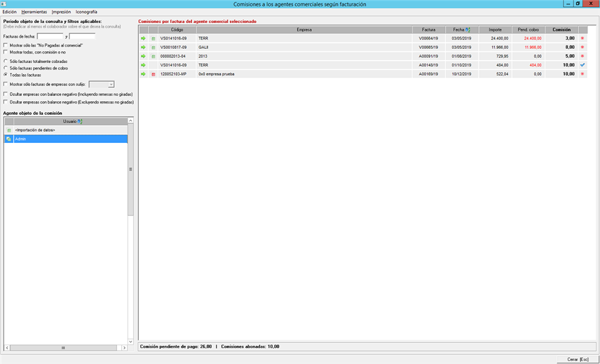Click green arrow icon for invoice V00664/19
600x364 pixels.
pos(143,38)
